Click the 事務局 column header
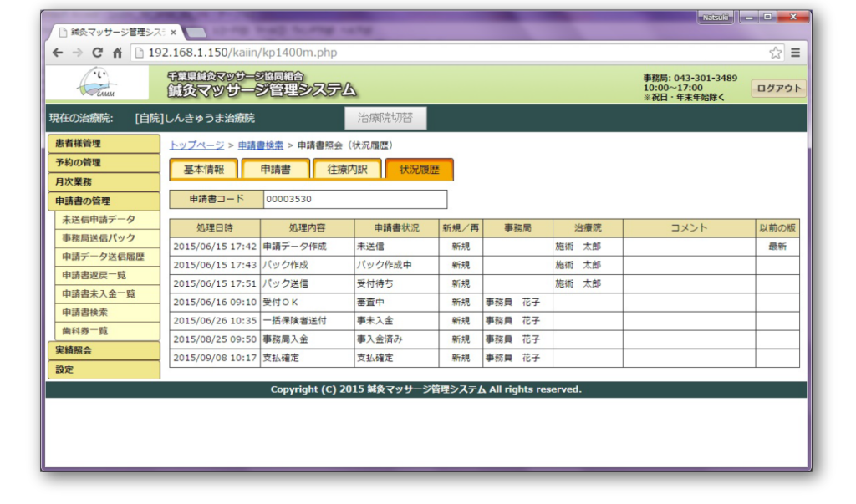This screenshot has height=504, width=856. (517, 228)
